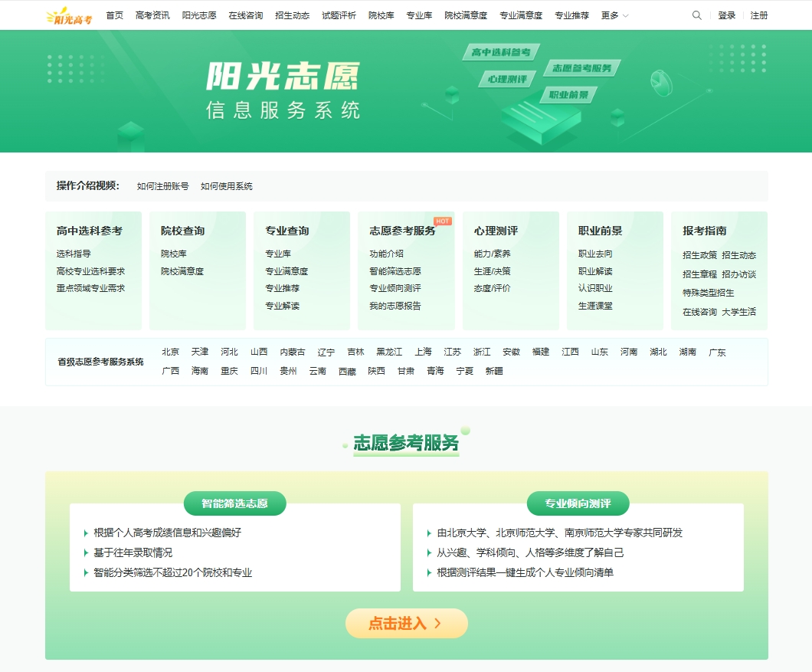Screen dimensions: 812x672
Task: Select 广东 province system
Action: [717, 352]
